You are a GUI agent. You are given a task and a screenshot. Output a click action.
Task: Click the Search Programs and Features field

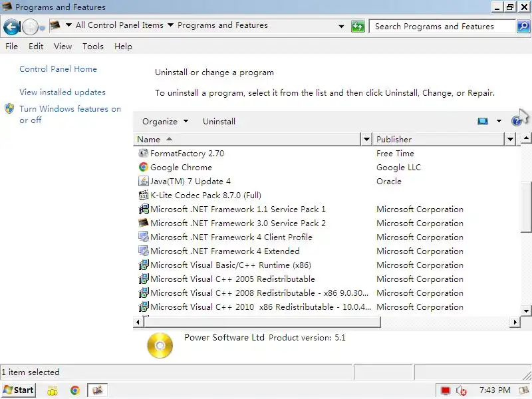pos(442,26)
